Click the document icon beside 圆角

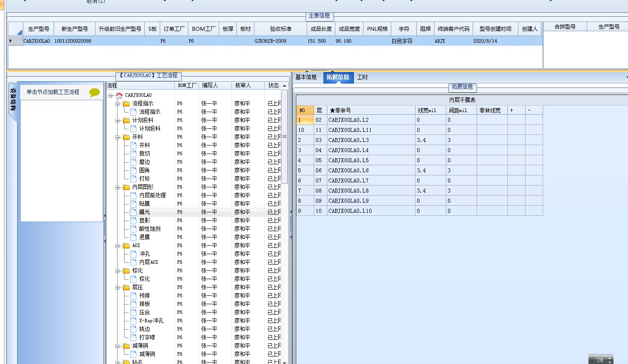pos(133,170)
